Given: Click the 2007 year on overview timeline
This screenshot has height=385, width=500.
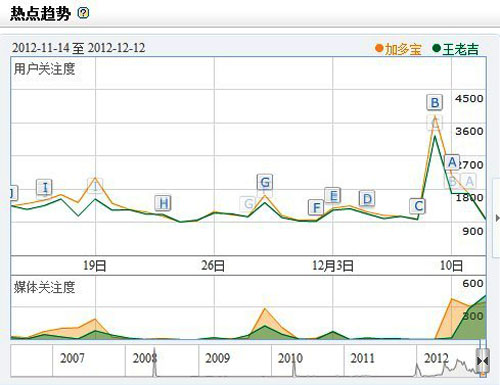Looking at the screenshot, I should coord(72,358).
